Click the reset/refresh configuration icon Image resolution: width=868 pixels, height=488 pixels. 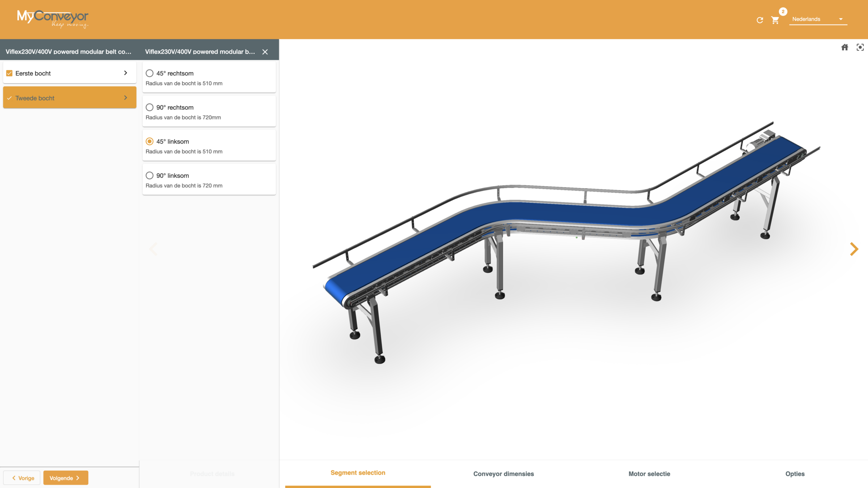(x=760, y=20)
